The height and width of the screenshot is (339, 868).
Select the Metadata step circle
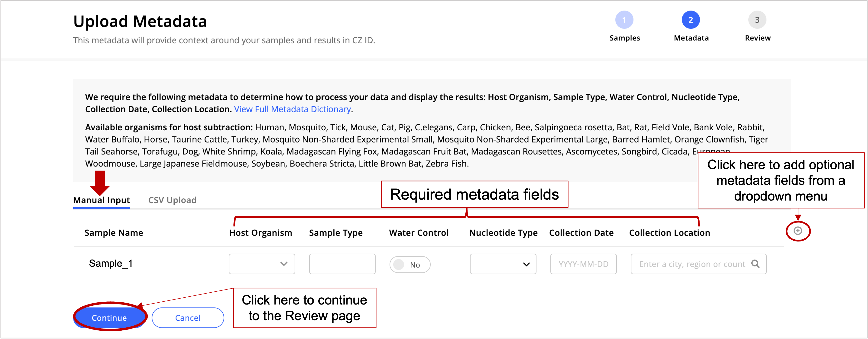[691, 20]
